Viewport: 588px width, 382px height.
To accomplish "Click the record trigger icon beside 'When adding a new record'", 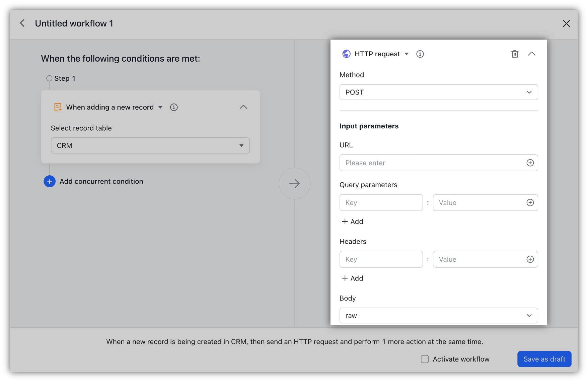I will (58, 107).
